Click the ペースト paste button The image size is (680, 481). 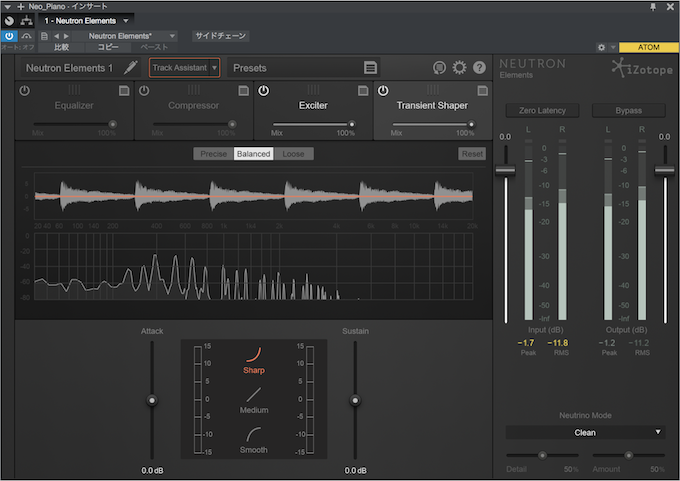point(154,47)
